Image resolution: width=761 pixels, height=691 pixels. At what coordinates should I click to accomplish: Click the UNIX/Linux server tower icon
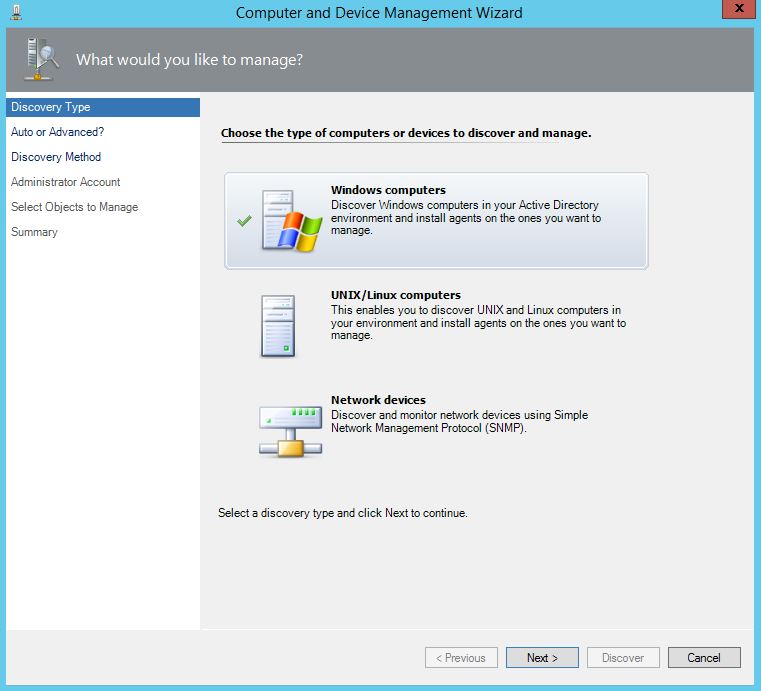tap(278, 326)
